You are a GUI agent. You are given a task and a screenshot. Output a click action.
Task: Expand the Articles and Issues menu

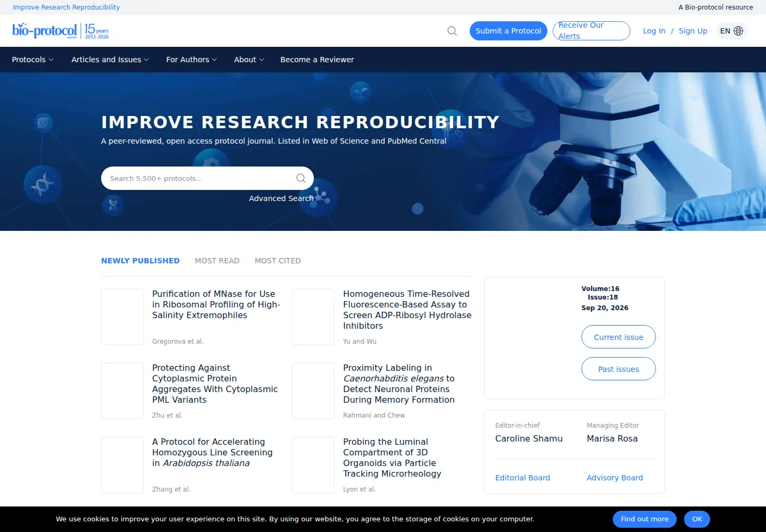point(110,60)
